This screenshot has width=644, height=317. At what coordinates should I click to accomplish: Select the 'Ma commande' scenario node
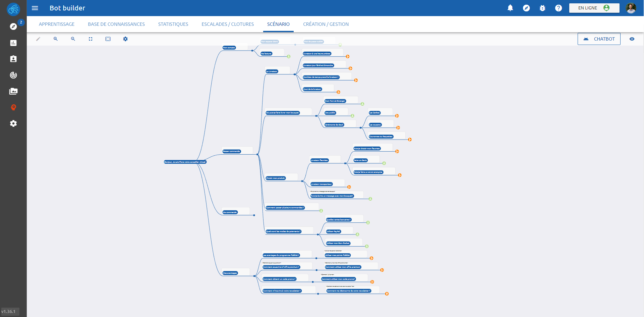click(x=230, y=212)
